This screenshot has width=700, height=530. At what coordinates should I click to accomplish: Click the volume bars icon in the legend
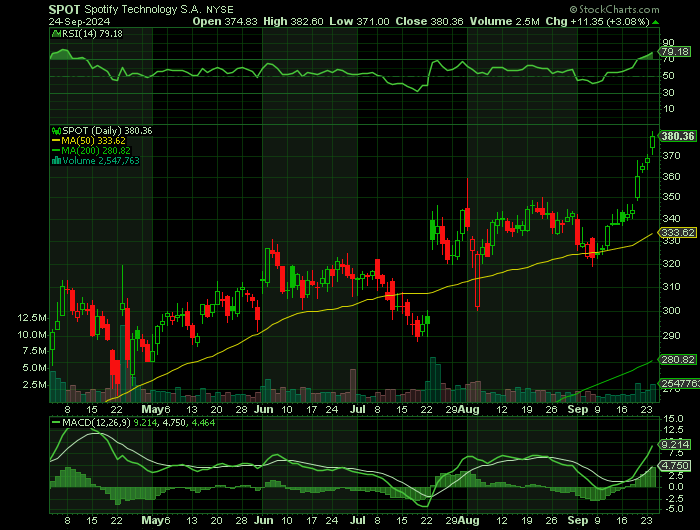[56, 161]
